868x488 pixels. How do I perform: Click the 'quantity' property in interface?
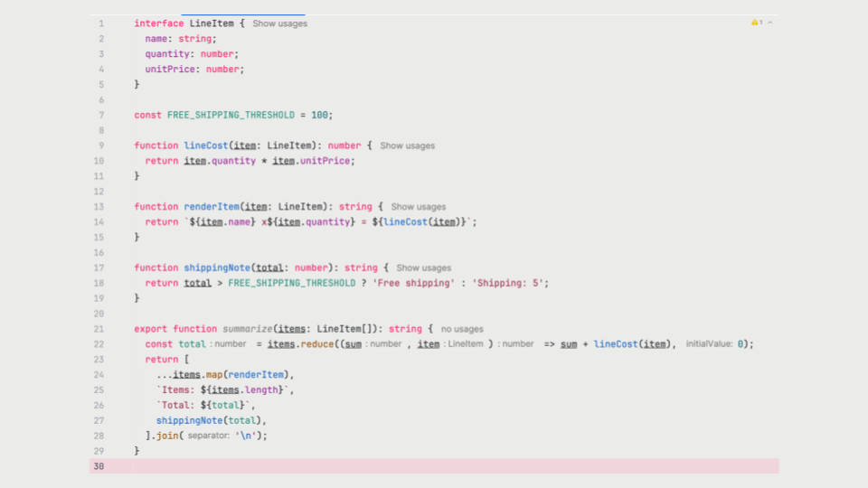[167, 54]
